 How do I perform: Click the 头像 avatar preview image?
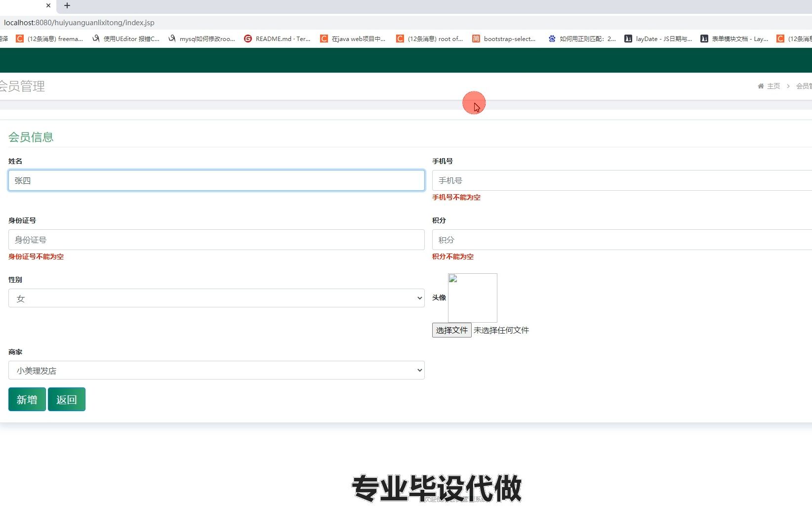coord(473,298)
